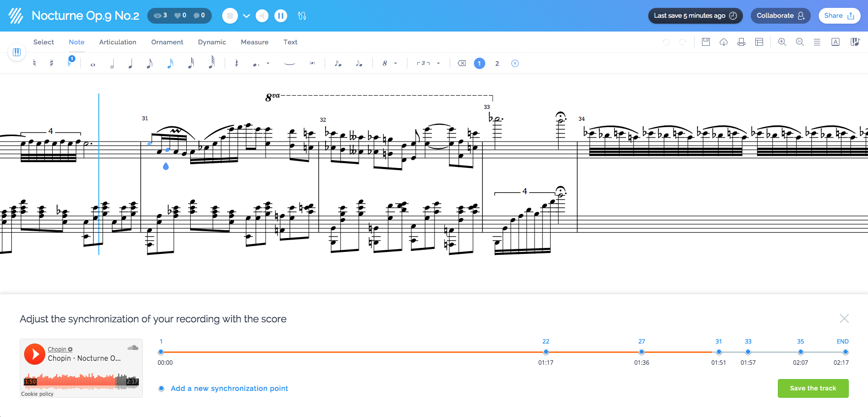
Task: Open the Chopin artist link
Action: 60,349
